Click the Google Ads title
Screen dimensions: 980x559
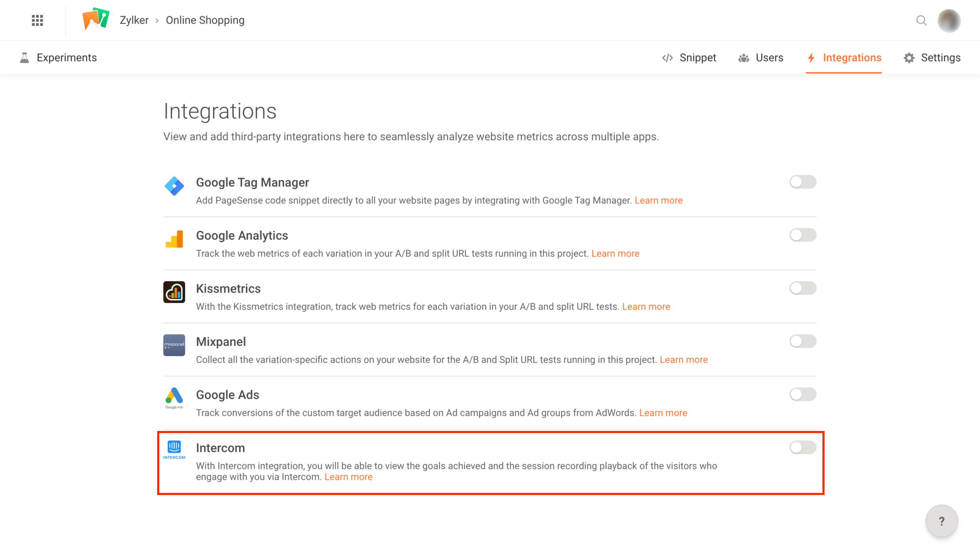click(x=228, y=395)
